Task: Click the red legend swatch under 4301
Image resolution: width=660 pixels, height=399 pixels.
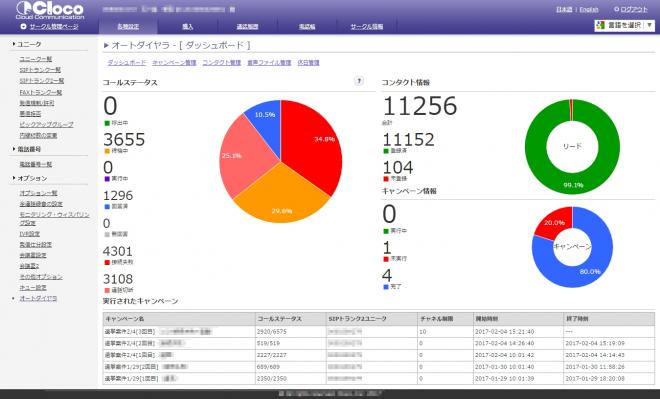Action: [x=107, y=262]
